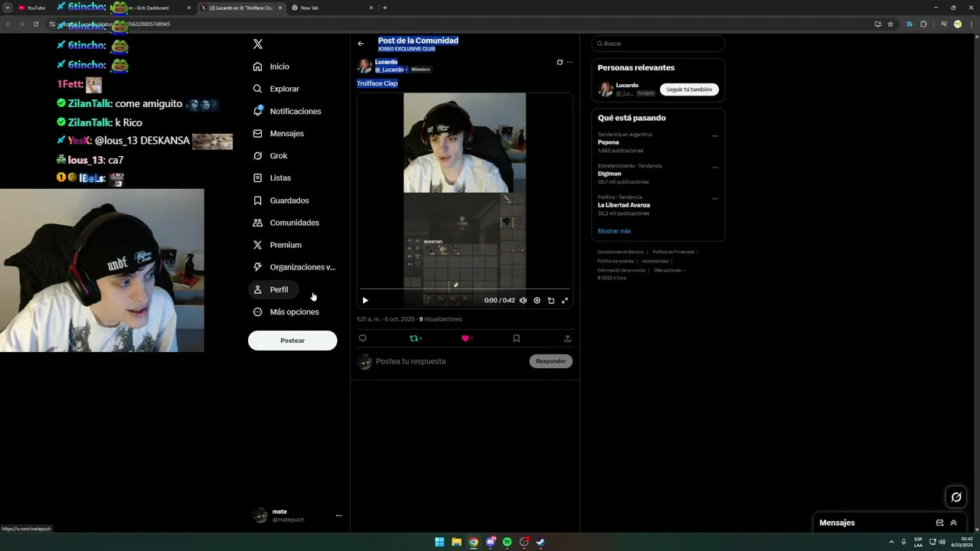The width and height of the screenshot is (980, 551).
Task: Open the browser extensions puzzle icon
Action: tap(923, 24)
